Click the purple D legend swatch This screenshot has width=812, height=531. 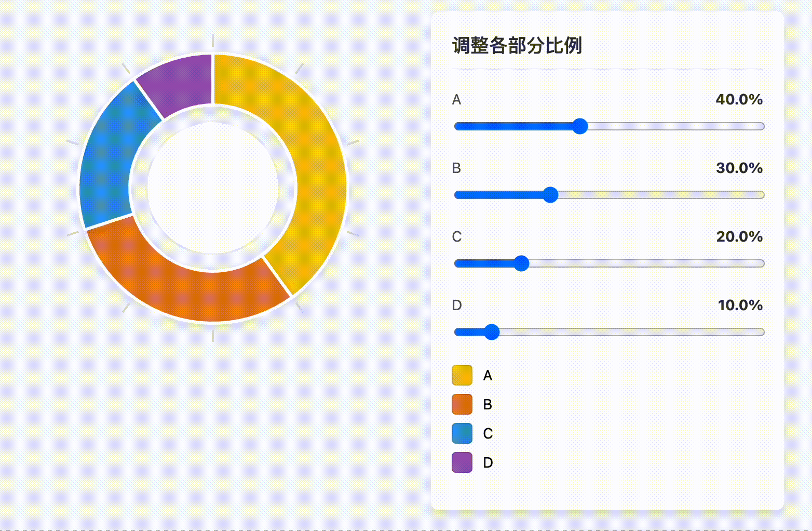pyautogui.click(x=462, y=462)
